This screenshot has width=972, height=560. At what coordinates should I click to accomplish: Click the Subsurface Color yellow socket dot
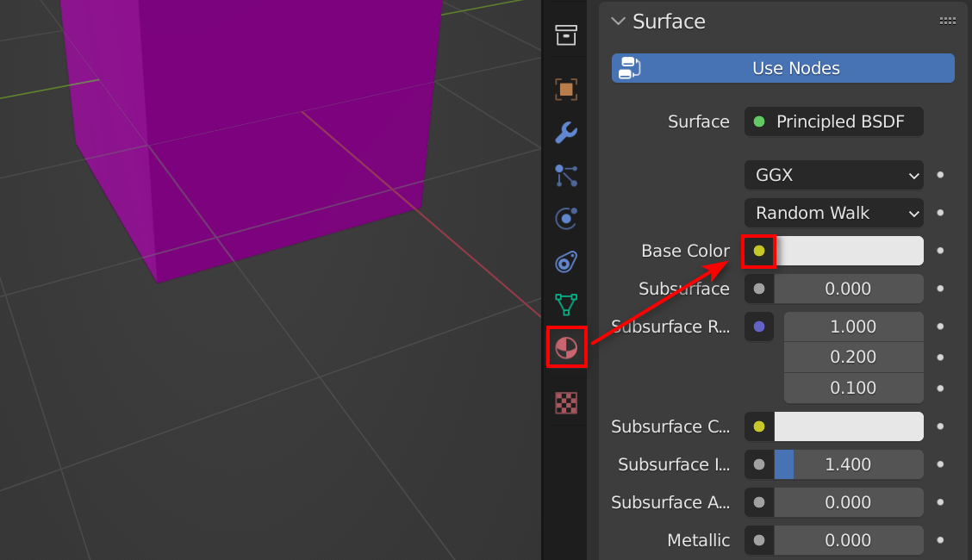click(759, 426)
